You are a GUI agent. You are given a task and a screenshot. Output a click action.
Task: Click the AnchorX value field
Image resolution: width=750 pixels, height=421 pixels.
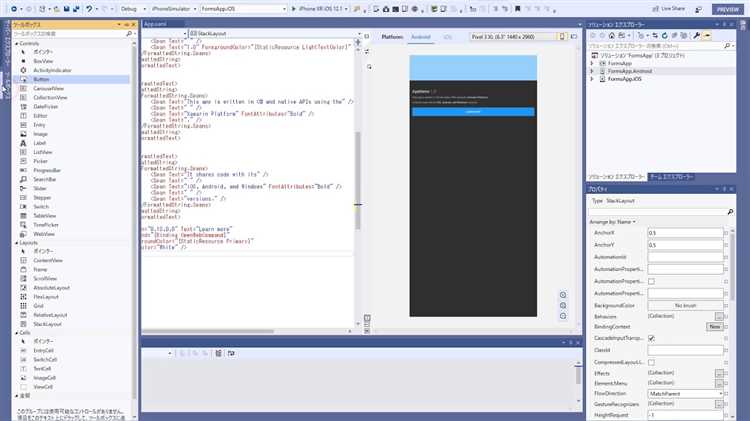(x=685, y=233)
